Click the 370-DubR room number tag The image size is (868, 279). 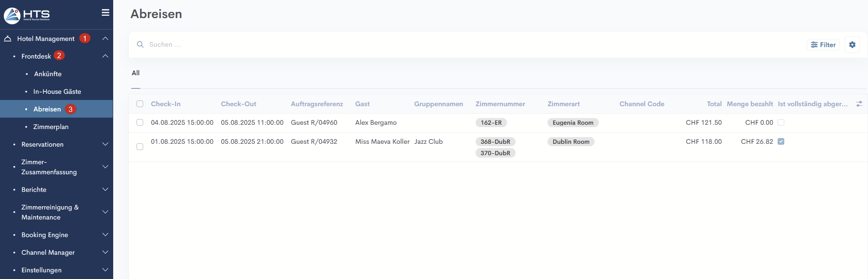(495, 153)
